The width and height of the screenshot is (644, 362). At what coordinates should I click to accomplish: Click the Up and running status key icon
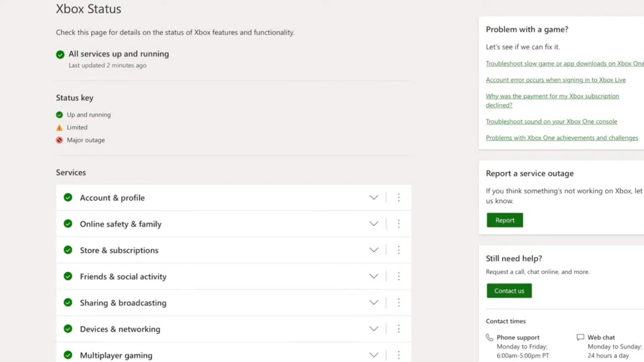click(x=60, y=115)
